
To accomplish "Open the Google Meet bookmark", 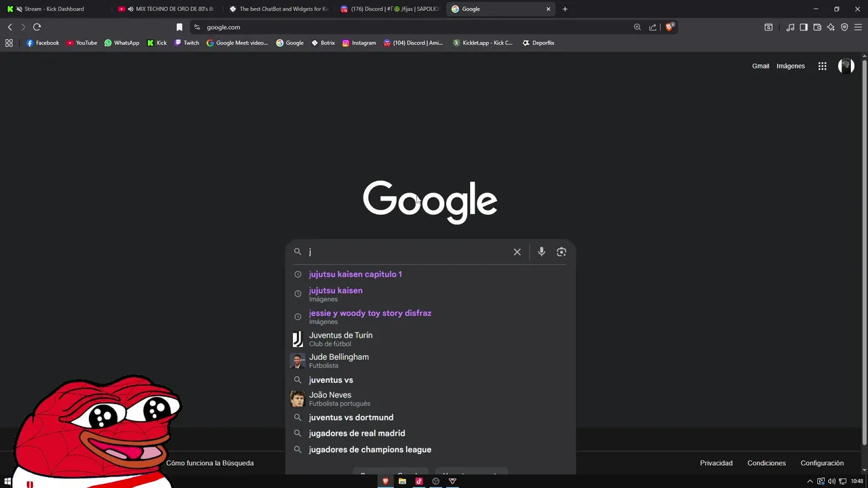I will tap(237, 43).
